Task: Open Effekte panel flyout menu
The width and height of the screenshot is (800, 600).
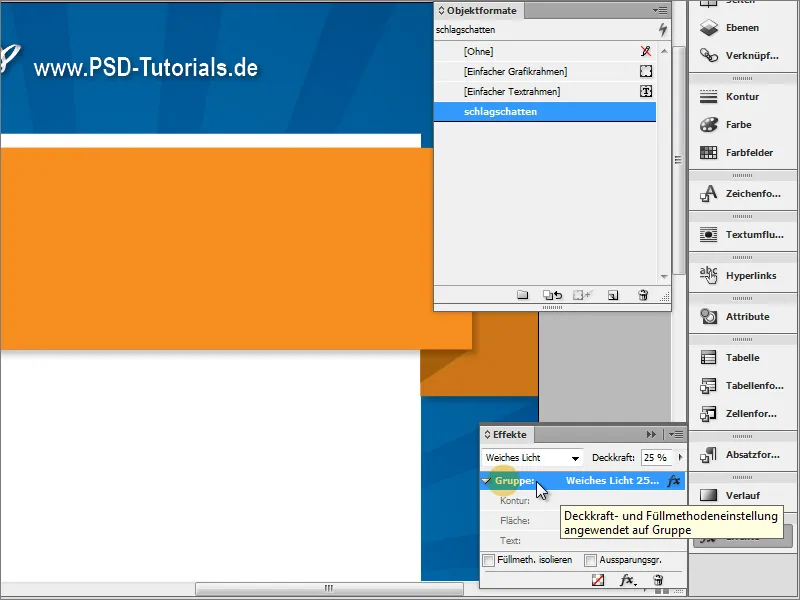Action: [x=676, y=435]
